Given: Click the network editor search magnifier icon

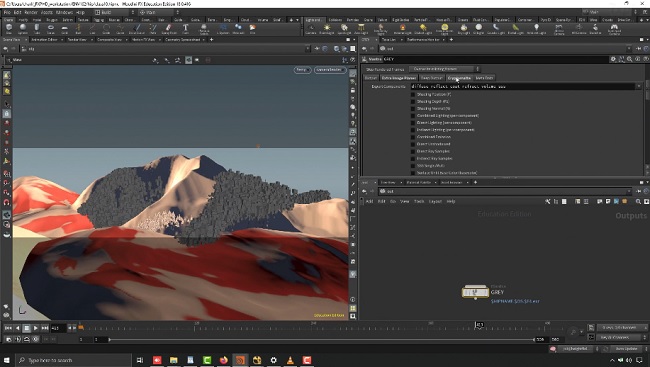Looking at the screenshot, I should coord(638,202).
